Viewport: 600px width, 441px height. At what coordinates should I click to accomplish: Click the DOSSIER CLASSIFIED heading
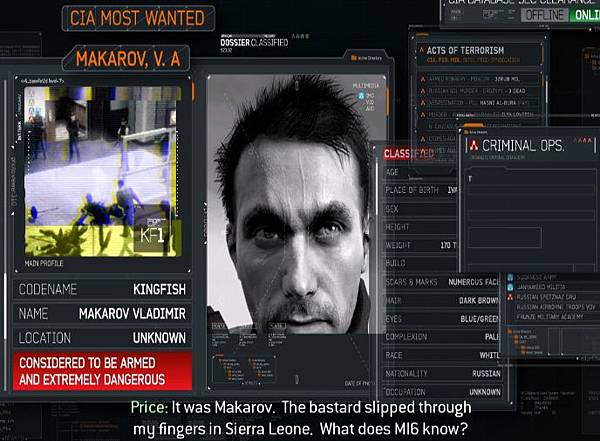click(x=254, y=42)
